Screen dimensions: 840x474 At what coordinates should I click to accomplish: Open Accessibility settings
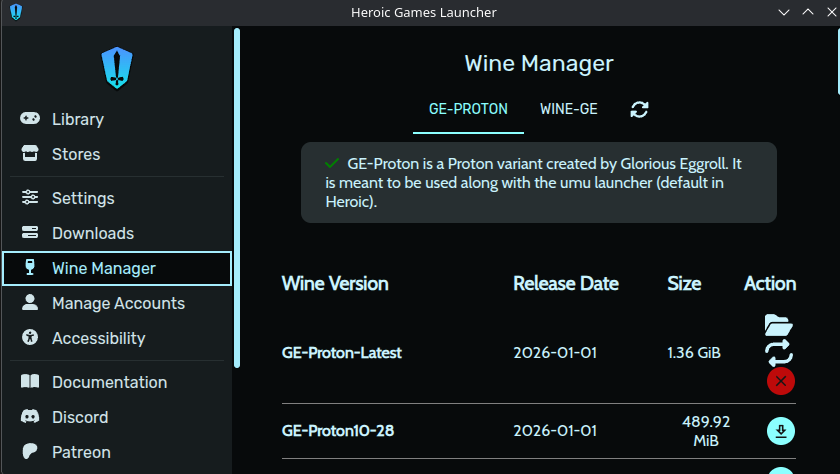[x=117, y=338]
